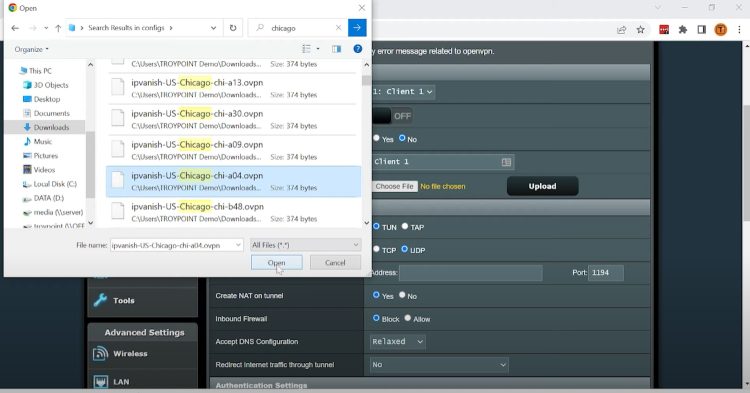Select file ipvanish-US-Chicago-chi-a09.ovpn
The height and width of the screenshot is (393, 750).
click(x=233, y=151)
